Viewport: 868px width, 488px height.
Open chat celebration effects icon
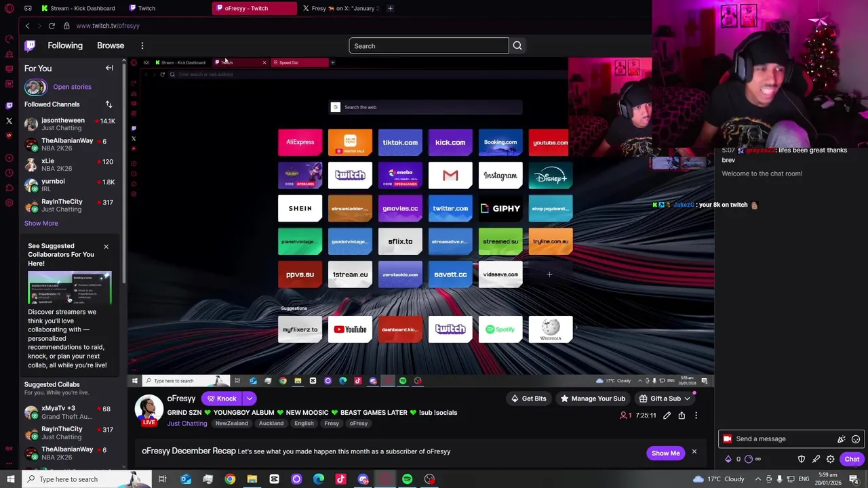pos(842,439)
